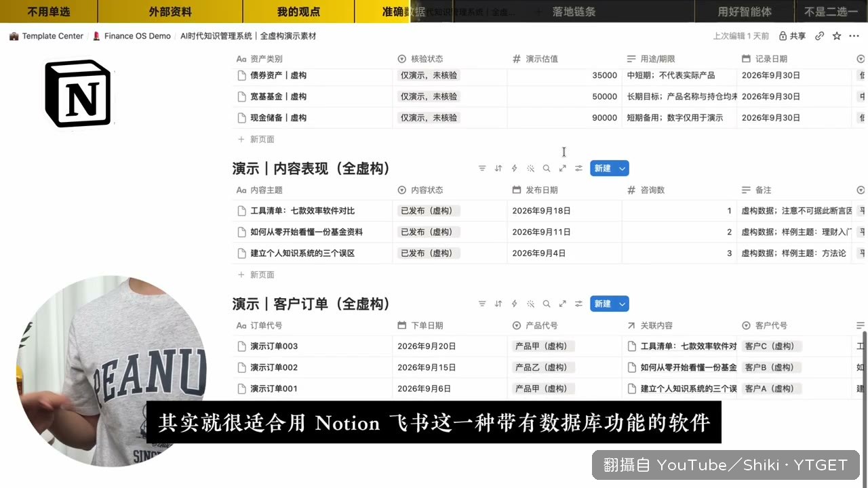This screenshot has width=868, height=488.
Task: Expand 内容表现 database to full page
Action: point(563,168)
